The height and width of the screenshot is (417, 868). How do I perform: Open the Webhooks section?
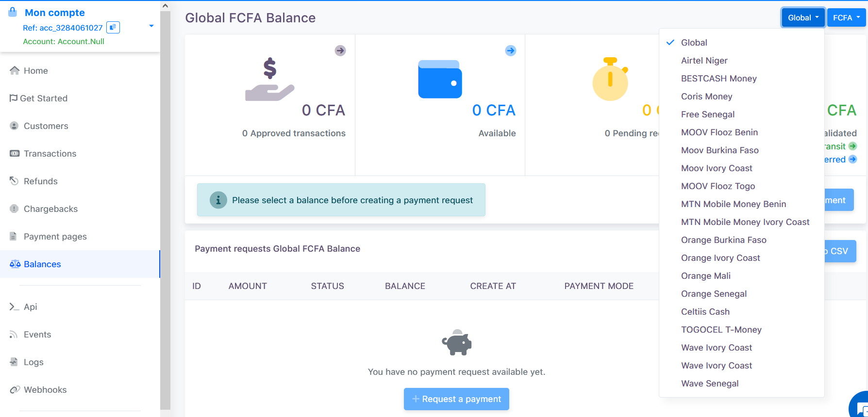[x=45, y=390]
